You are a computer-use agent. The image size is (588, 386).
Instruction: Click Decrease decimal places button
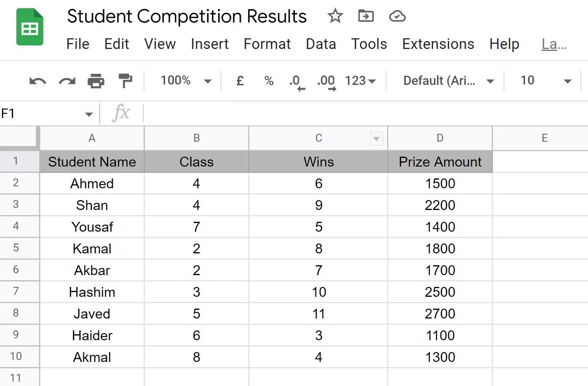coord(297,82)
